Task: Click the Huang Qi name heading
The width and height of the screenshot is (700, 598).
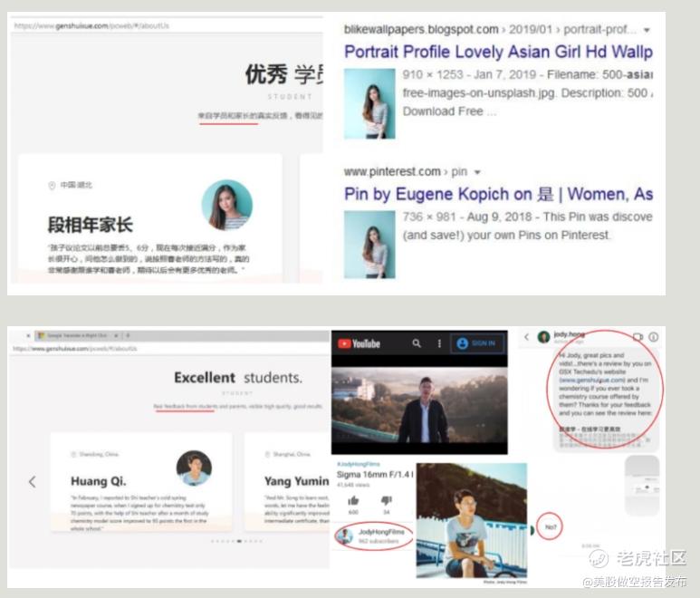Action: tap(98, 481)
